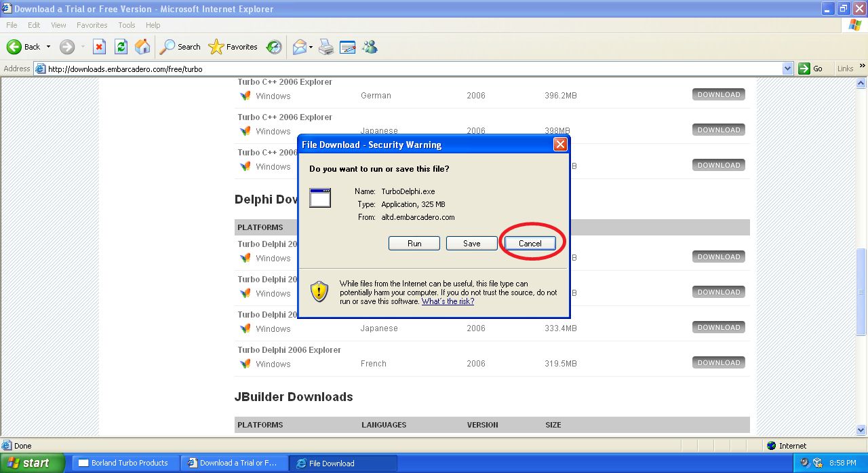
Task: Click scrollbar down arrow
Action: point(862,430)
